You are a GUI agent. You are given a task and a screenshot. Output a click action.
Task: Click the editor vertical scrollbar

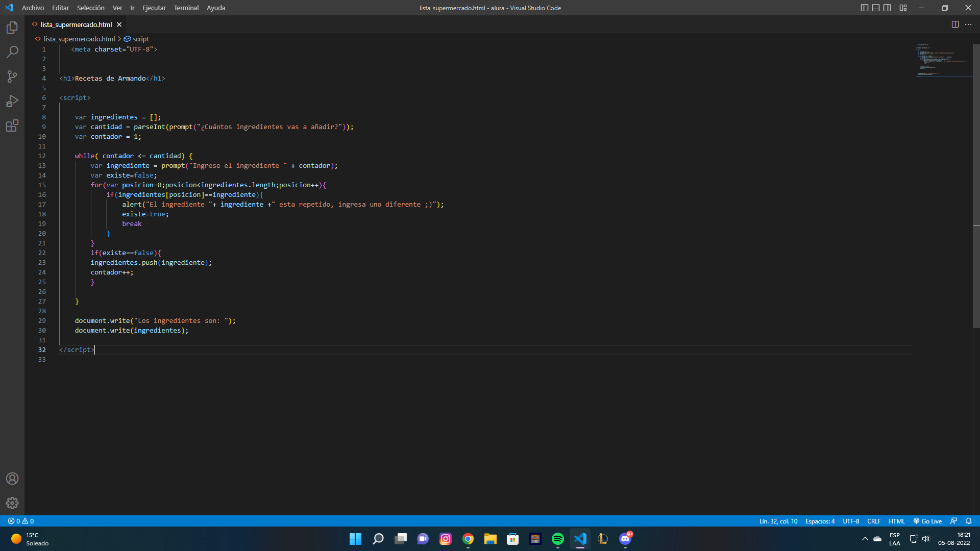[x=976, y=186]
